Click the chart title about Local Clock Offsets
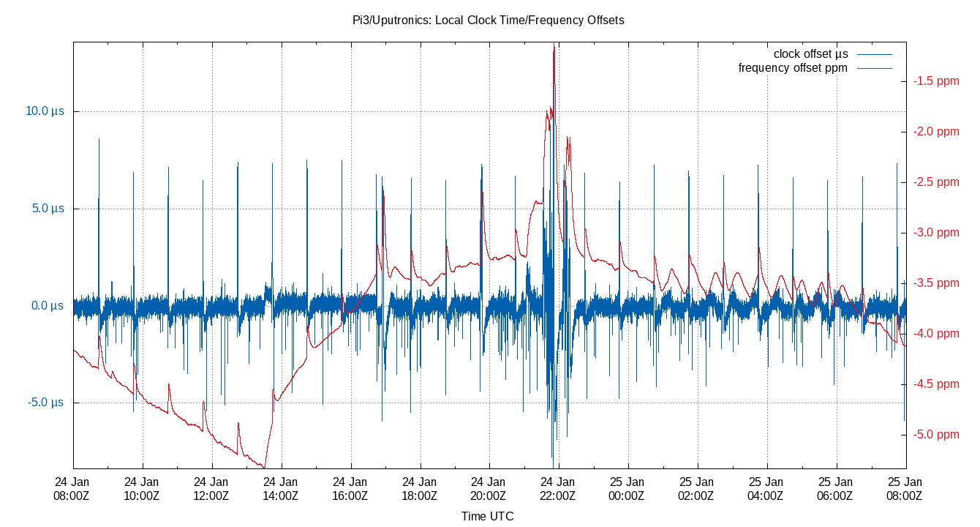Viewport: 980px width, 527px height. tap(488, 20)
